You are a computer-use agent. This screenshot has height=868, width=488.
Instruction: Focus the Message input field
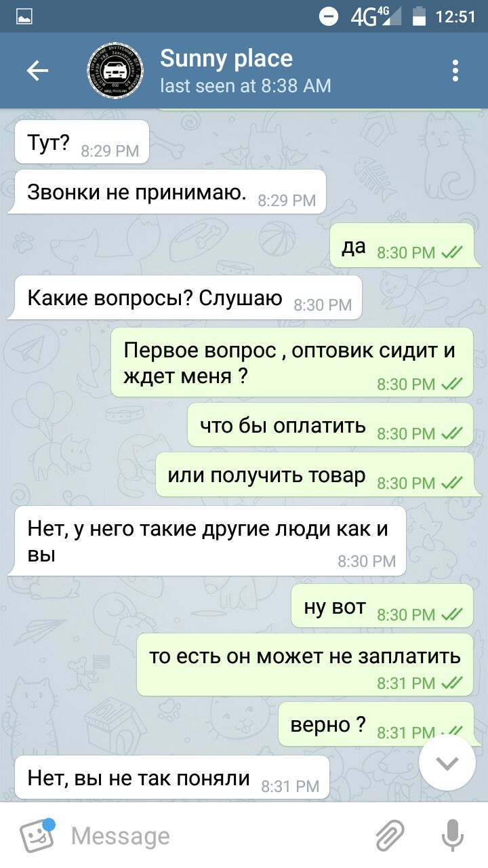click(217, 835)
